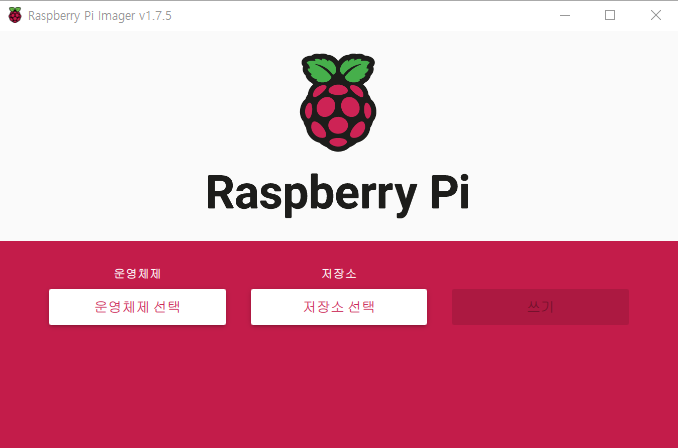Viewport: 678px width, 448px height.
Task: Click the Raspberry Pi icon in title bar
Action: [x=15, y=16]
